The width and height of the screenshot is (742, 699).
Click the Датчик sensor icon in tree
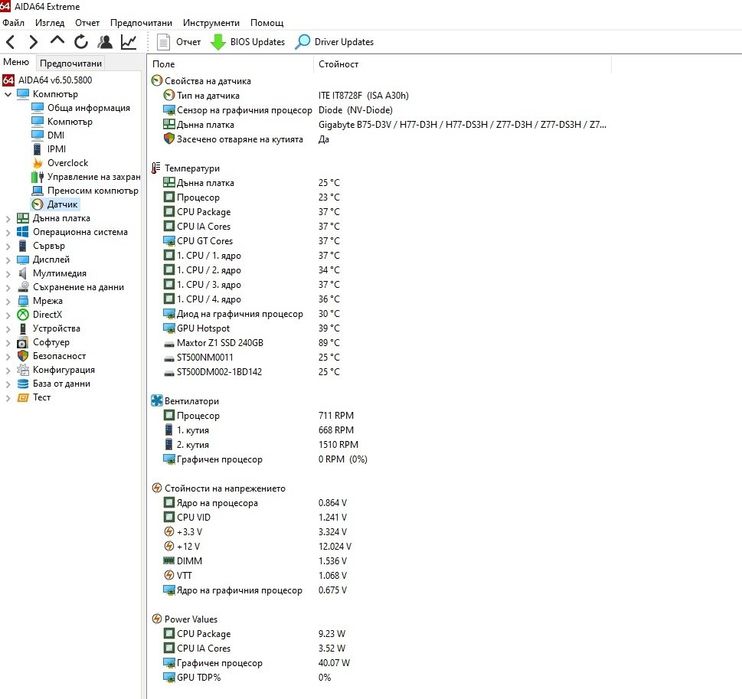(37, 204)
